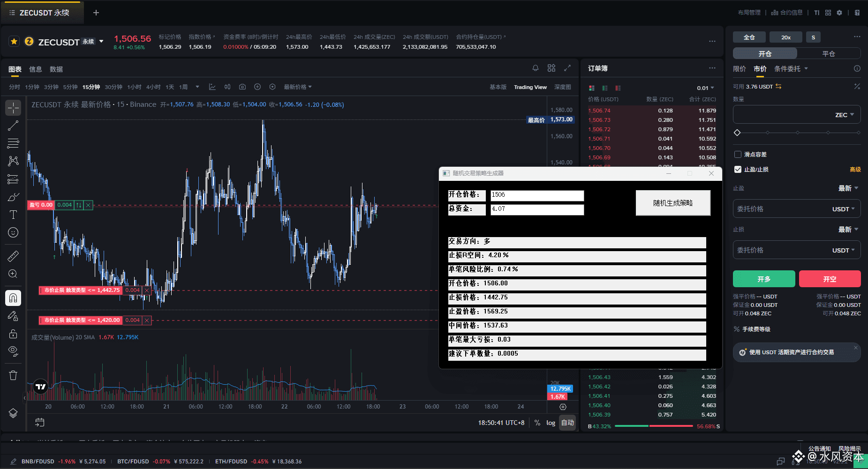This screenshot has width=868, height=469.
Task: Enable the 滑点容差 checkbox
Action: pos(738,154)
